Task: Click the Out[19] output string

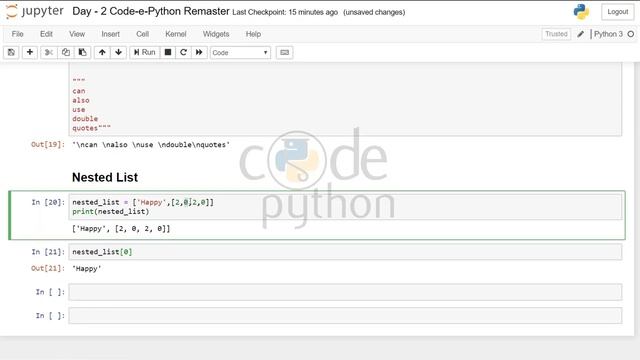Action: click(151, 144)
